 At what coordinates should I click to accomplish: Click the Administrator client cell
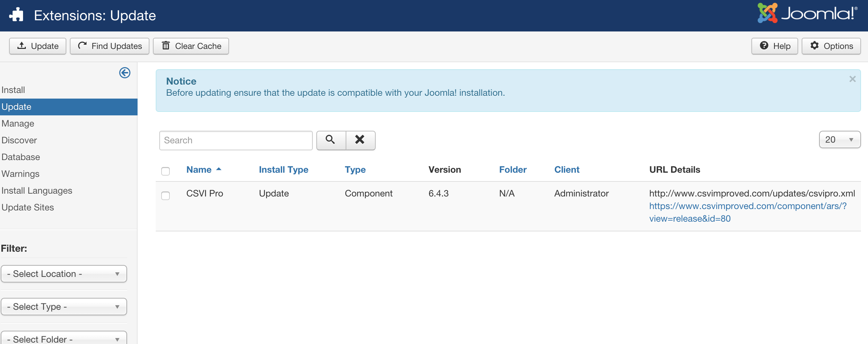581,193
